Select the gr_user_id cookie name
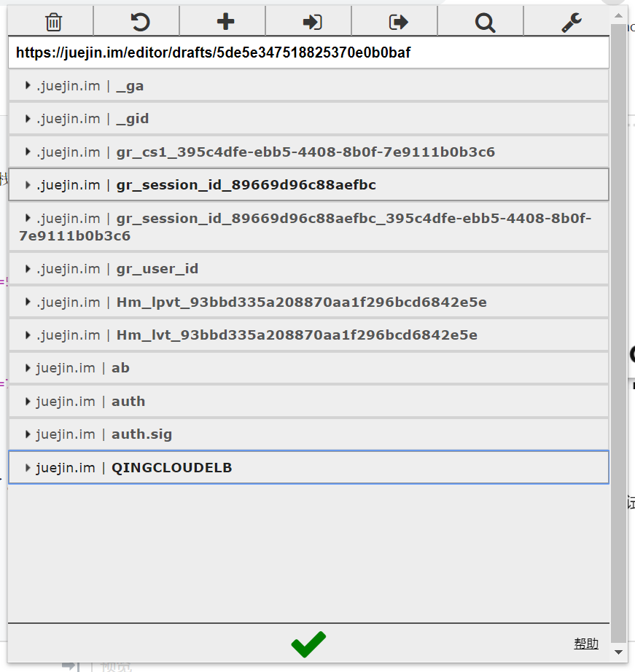The image size is (635, 672). pos(157,269)
